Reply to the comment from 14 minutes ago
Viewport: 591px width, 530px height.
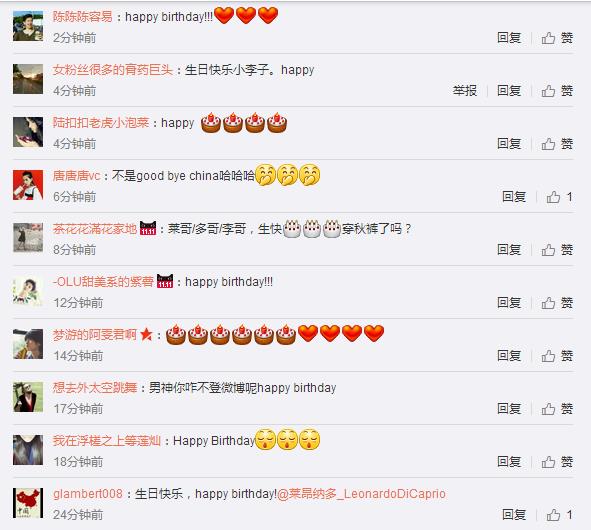point(509,356)
